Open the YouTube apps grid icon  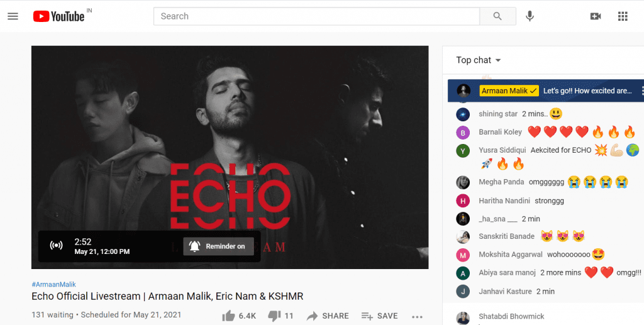(623, 16)
